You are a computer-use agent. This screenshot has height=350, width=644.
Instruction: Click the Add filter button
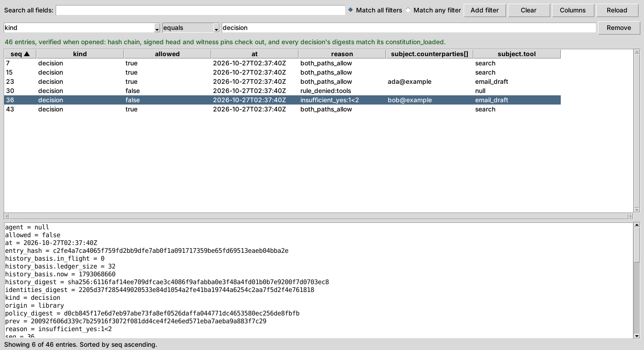(485, 10)
